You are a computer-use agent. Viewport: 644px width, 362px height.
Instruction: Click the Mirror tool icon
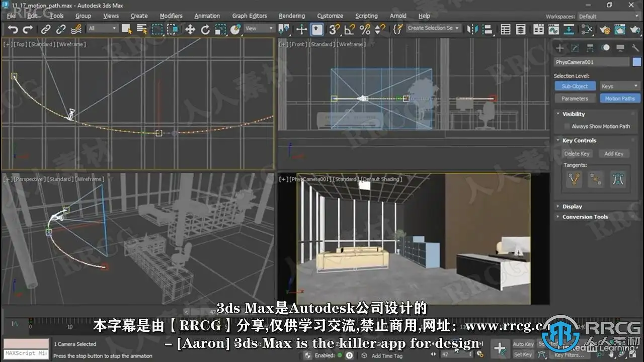[472, 29]
